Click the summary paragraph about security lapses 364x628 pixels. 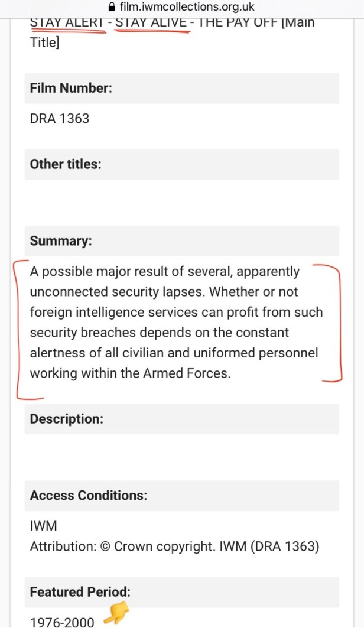click(176, 323)
